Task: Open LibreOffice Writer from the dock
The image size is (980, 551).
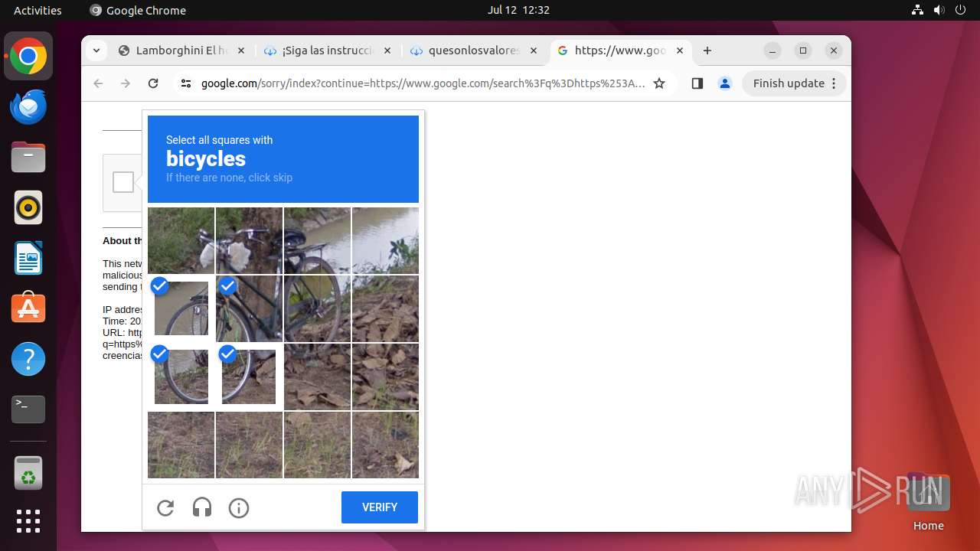Action: click(x=28, y=258)
